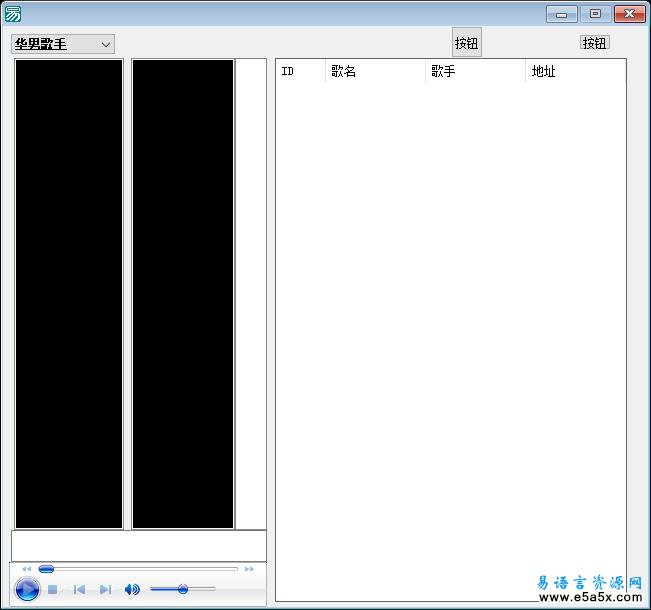Click the 地址 column header
651x610 pixels.
(575, 71)
